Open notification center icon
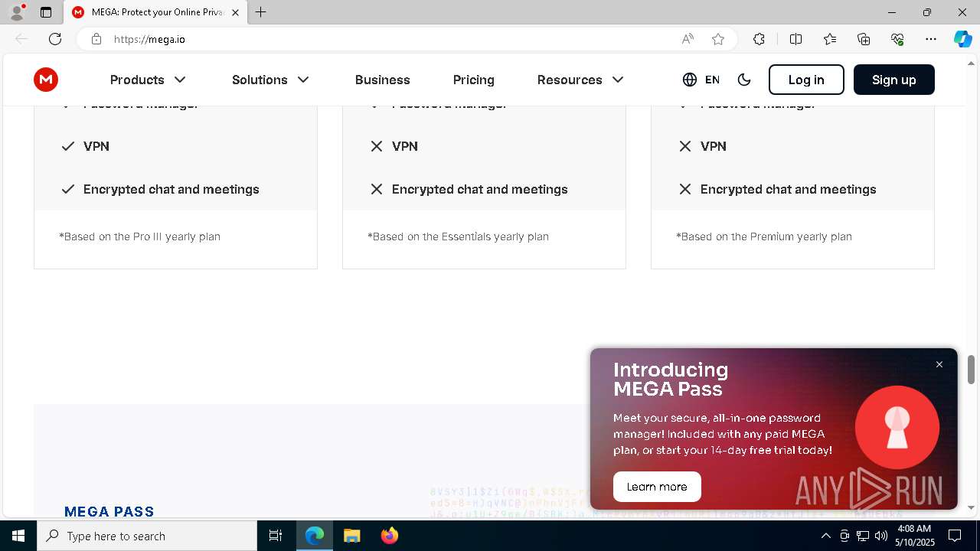 (x=955, y=536)
